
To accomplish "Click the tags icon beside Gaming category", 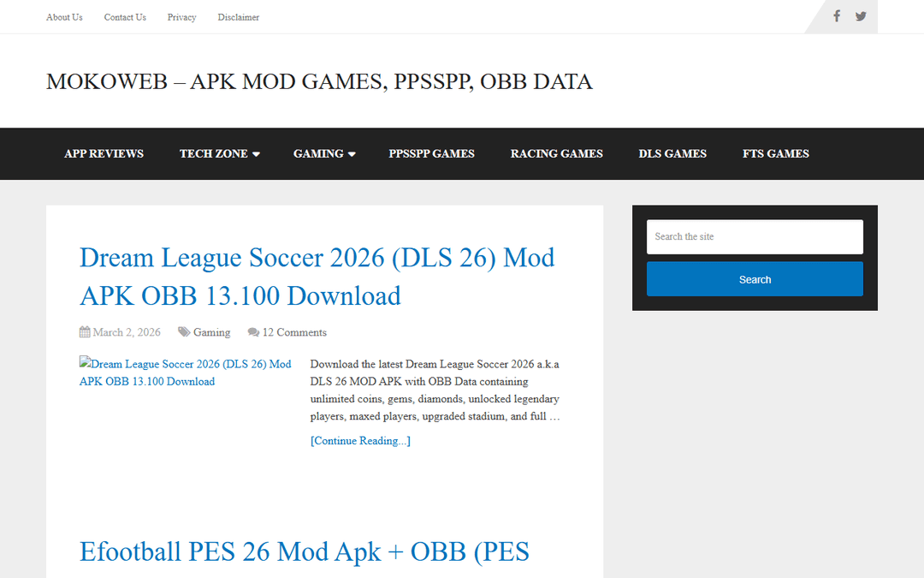I will coord(184,332).
